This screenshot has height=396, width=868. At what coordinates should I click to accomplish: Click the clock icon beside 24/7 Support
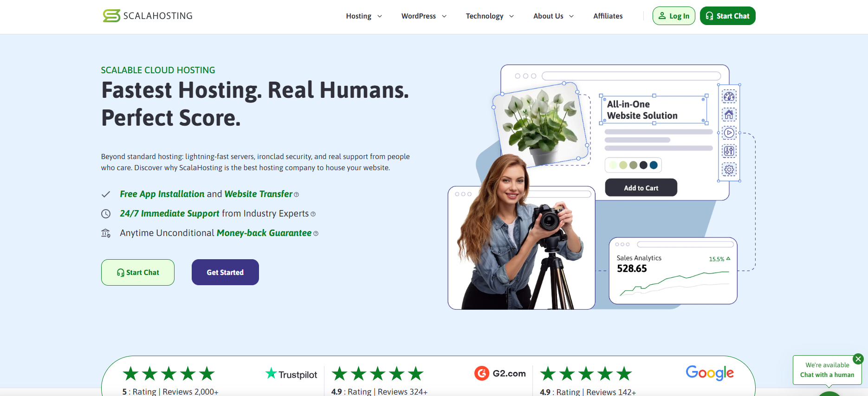[x=106, y=214]
